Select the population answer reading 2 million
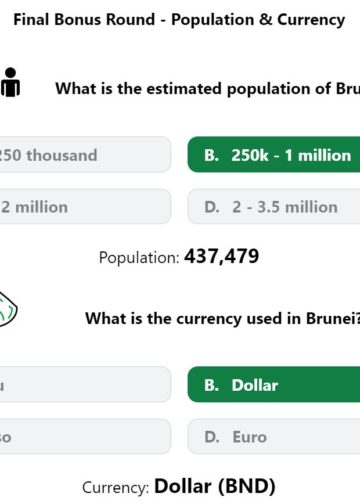Image resolution: width=360 pixels, height=504 pixels. coord(85,206)
